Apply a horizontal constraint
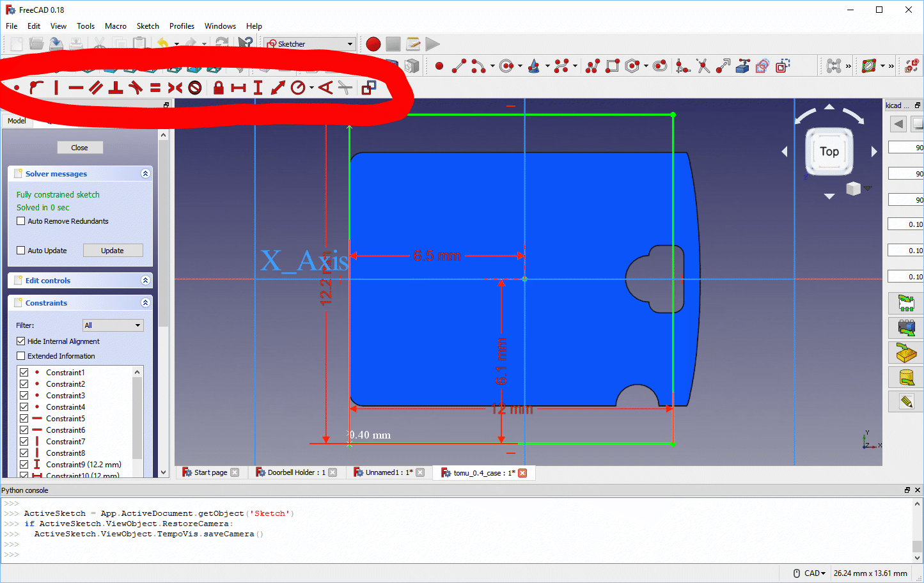Screen dimensions: 924x583 [77, 88]
